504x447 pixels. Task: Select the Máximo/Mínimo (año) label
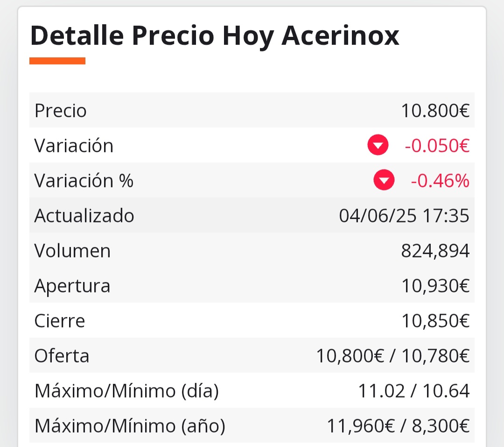[x=130, y=426]
